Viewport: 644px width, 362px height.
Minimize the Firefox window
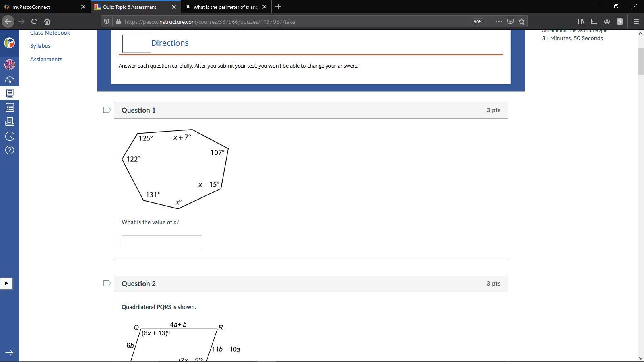[x=597, y=6]
